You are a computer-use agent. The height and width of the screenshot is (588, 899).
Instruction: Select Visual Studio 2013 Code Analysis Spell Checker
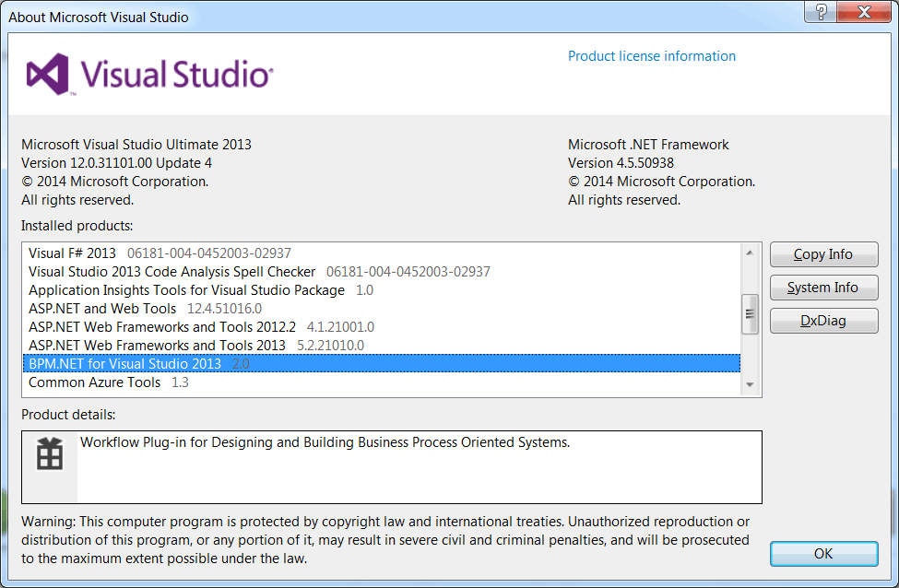[x=382, y=272]
